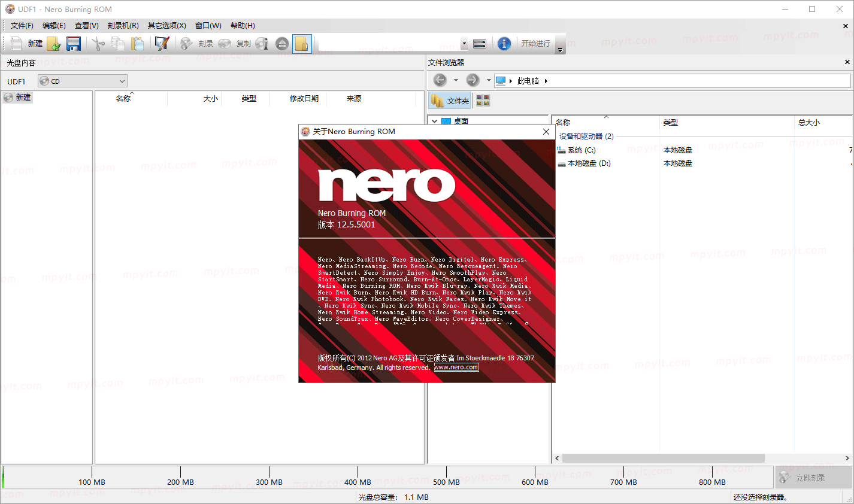Click the 复制 copy disc toolbar button

pyautogui.click(x=235, y=43)
